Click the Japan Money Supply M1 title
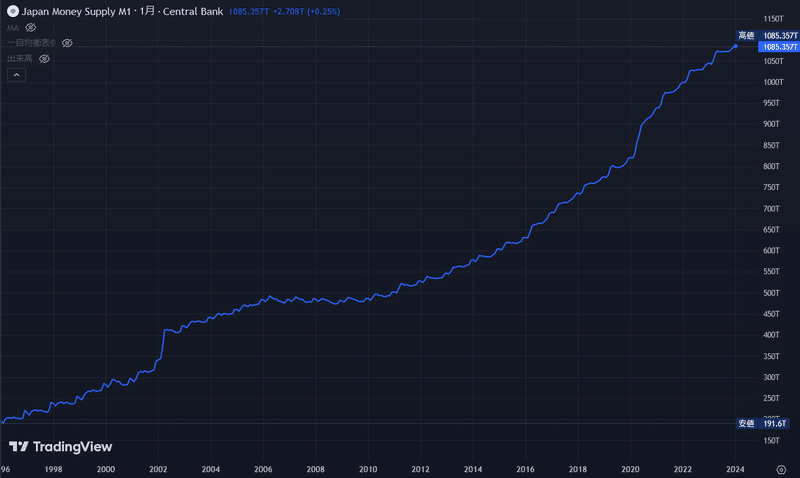 point(76,11)
